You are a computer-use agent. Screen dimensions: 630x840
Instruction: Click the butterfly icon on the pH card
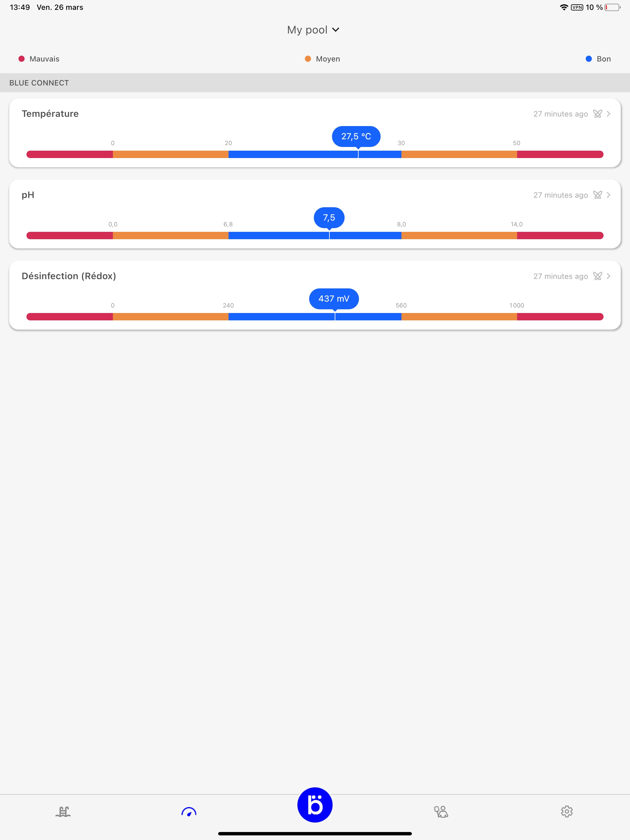[598, 195]
